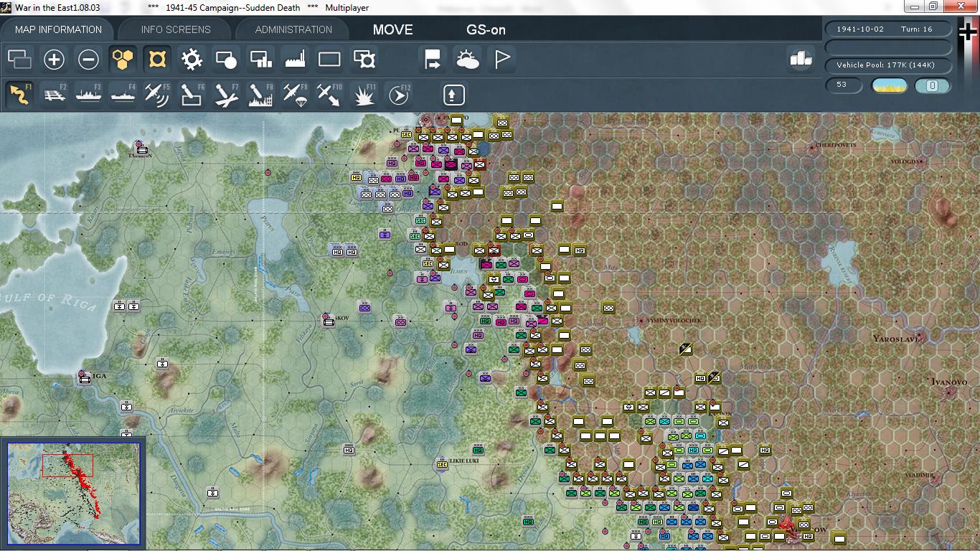Click the Iron Cross side emblem
980x551 pixels.
[969, 32]
